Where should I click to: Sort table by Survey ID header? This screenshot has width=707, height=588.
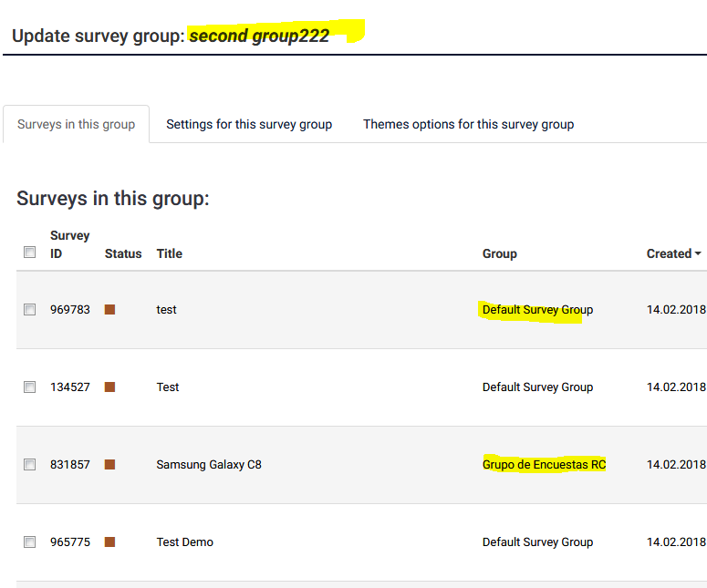pos(69,244)
